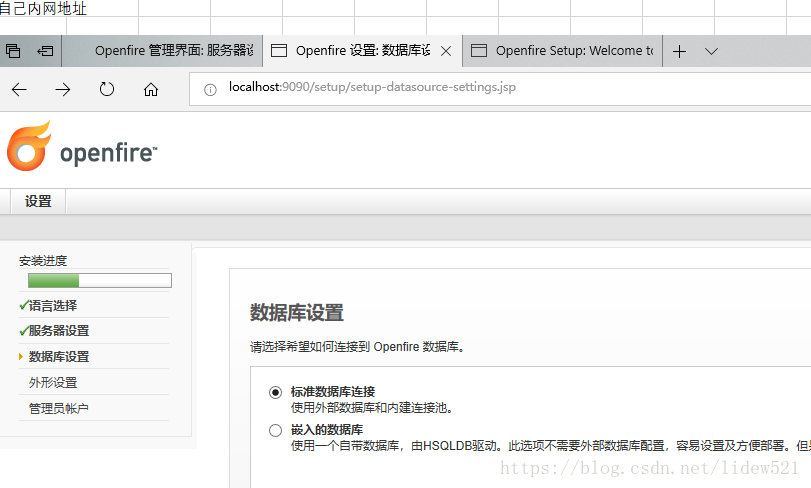Click the 管理员帐户 step
The image size is (811, 488).
pos(58,408)
